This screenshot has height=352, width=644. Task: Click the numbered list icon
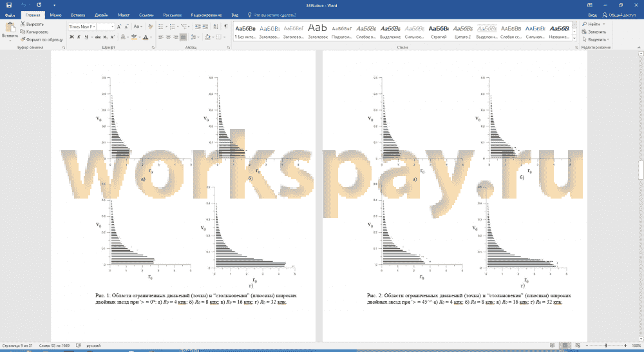pyautogui.click(x=173, y=26)
